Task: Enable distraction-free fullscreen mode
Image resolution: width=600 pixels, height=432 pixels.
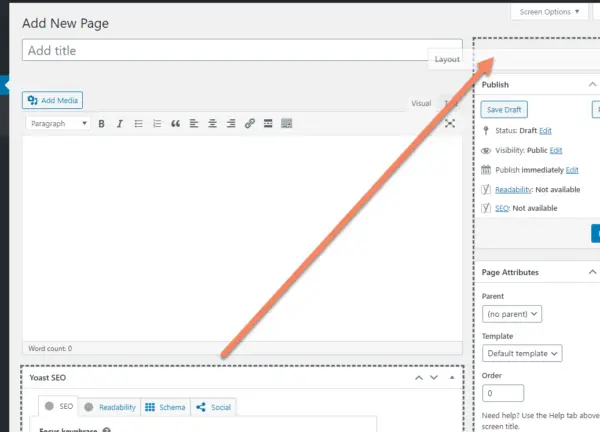Action: (x=450, y=123)
